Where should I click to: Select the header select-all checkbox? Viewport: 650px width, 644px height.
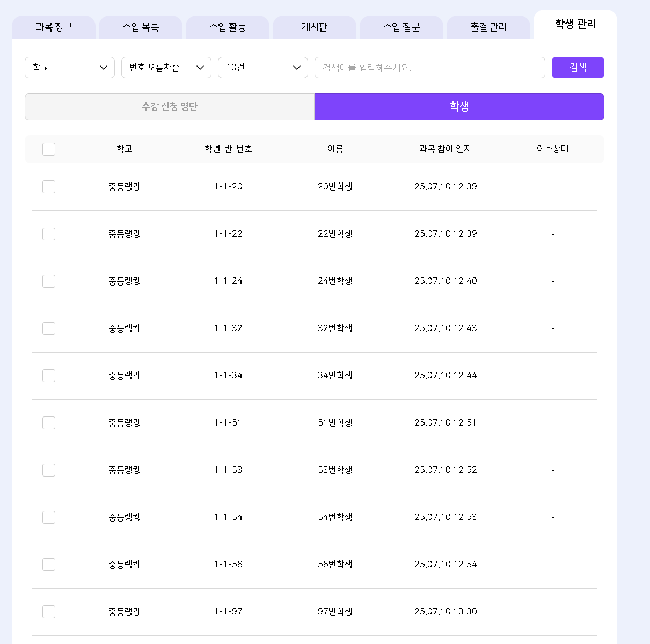pyautogui.click(x=49, y=149)
